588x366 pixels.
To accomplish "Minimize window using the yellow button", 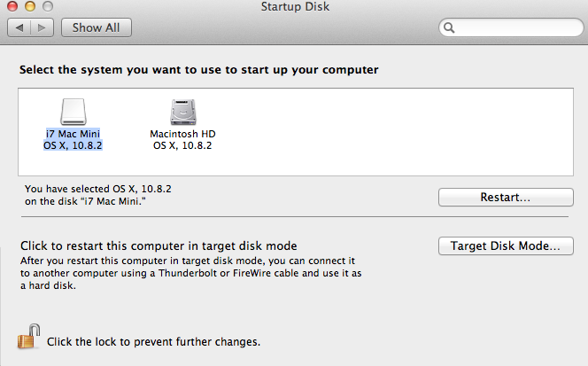I will 30,6.
